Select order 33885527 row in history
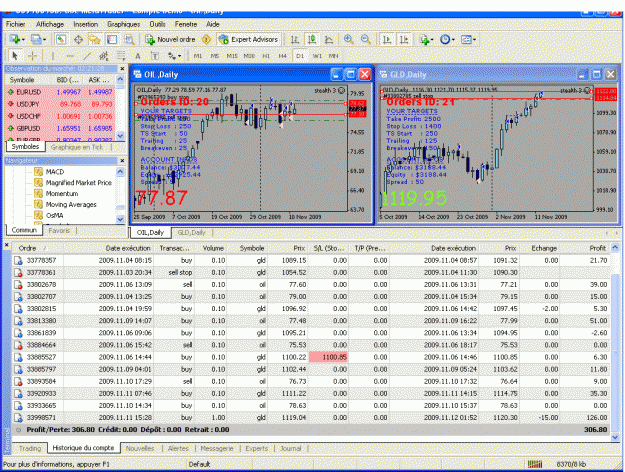625x472 pixels. pyautogui.click(x=311, y=357)
